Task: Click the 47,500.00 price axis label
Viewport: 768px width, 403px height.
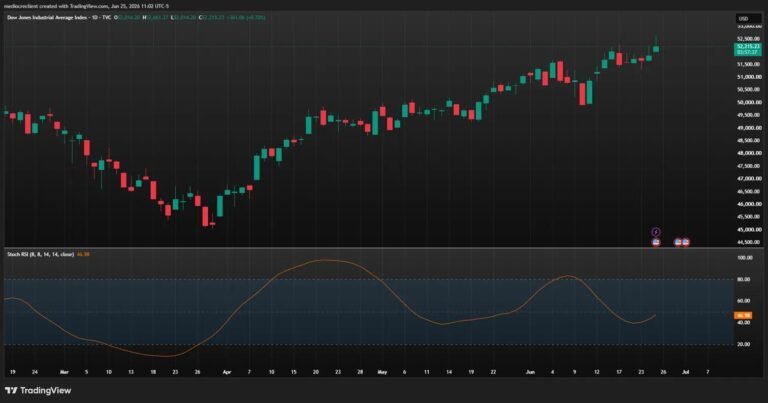Action: (749, 166)
